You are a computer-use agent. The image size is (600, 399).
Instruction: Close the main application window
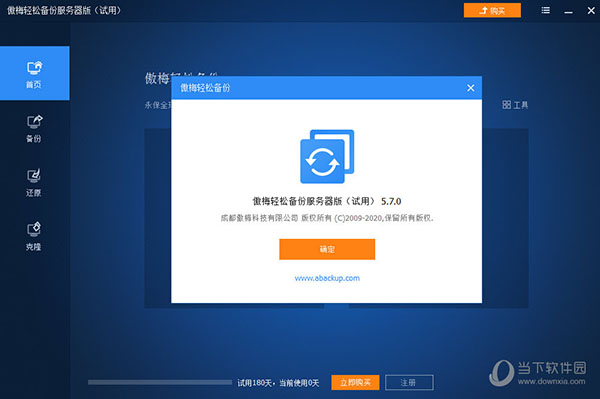(x=591, y=10)
